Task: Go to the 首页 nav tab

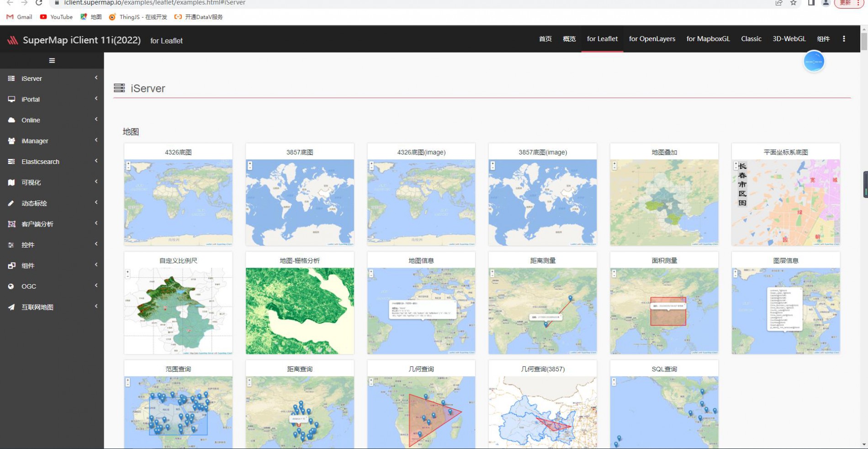Action: [545, 39]
